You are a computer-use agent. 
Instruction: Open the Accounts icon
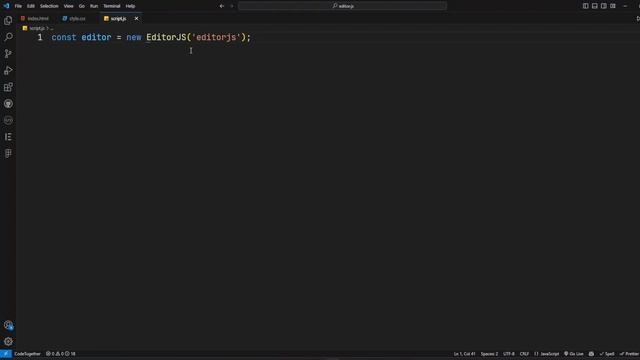[8, 325]
